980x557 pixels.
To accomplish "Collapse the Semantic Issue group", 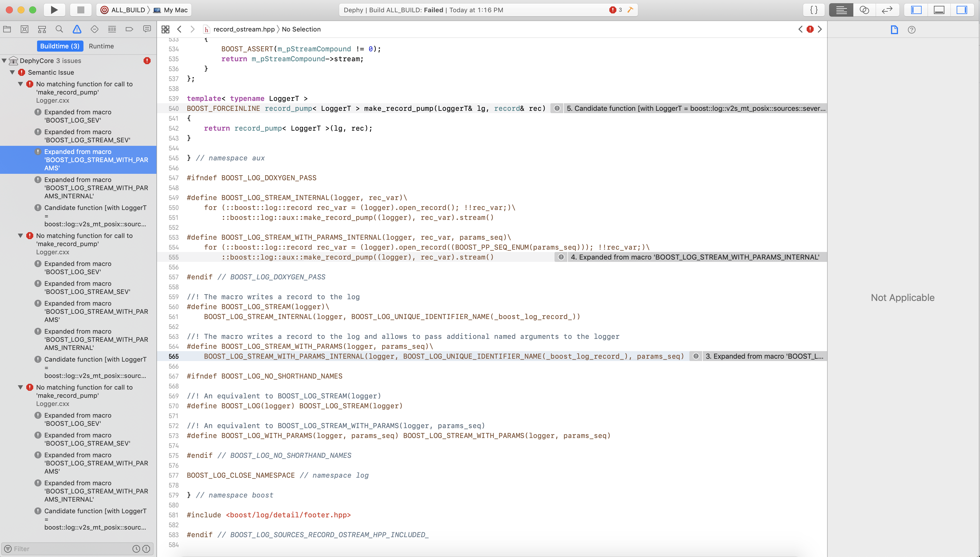I will (12, 72).
